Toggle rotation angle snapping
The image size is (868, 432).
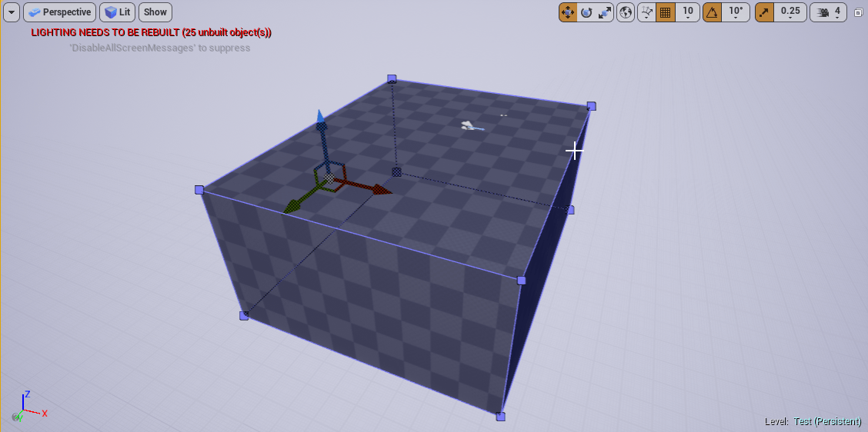tap(712, 12)
